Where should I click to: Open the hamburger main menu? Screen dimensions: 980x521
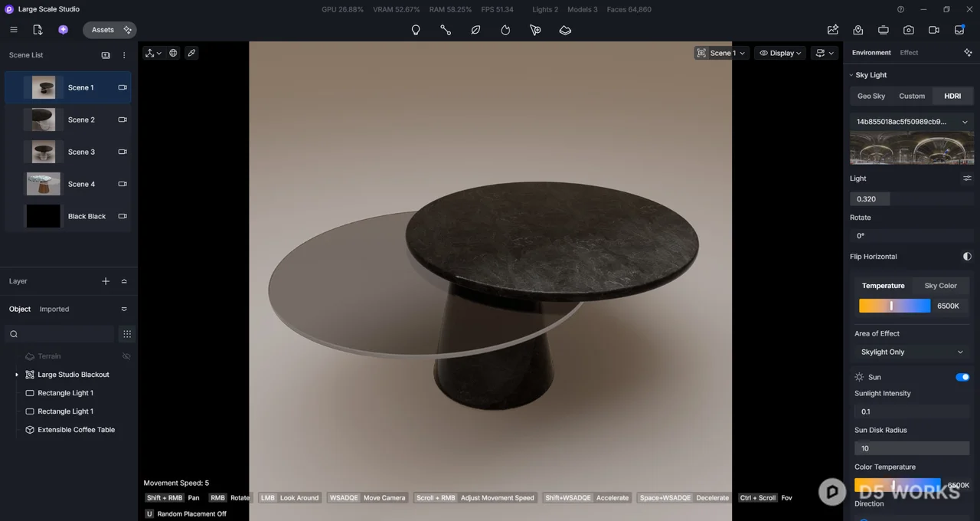[14, 30]
